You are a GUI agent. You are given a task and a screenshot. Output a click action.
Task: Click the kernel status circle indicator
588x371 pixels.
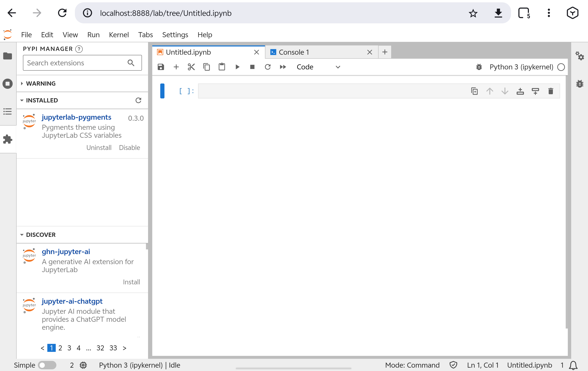point(561,67)
